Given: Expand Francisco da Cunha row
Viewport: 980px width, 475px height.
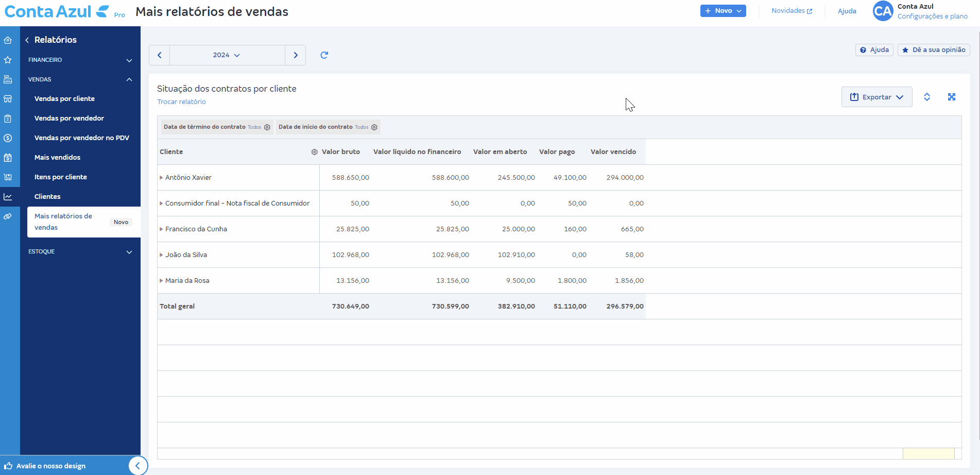Looking at the screenshot, I should (x=161, y=229).
